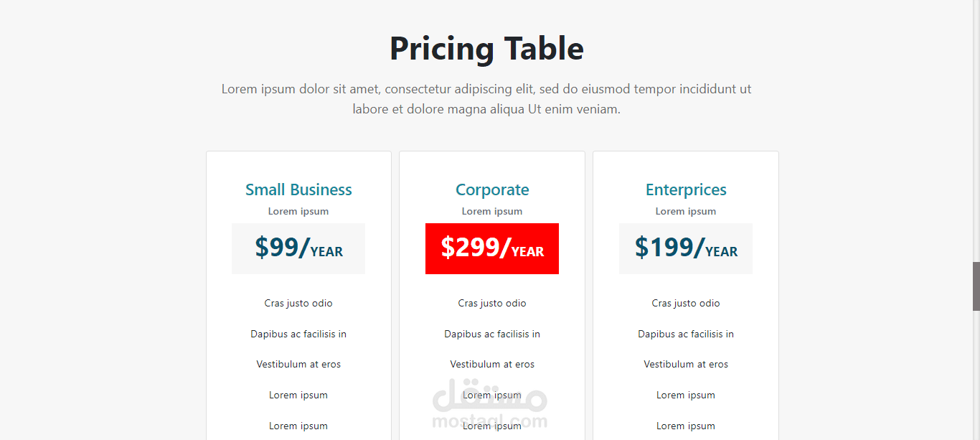
Task: Click the page's vertical scrollbar thumb
Action: 976,286
